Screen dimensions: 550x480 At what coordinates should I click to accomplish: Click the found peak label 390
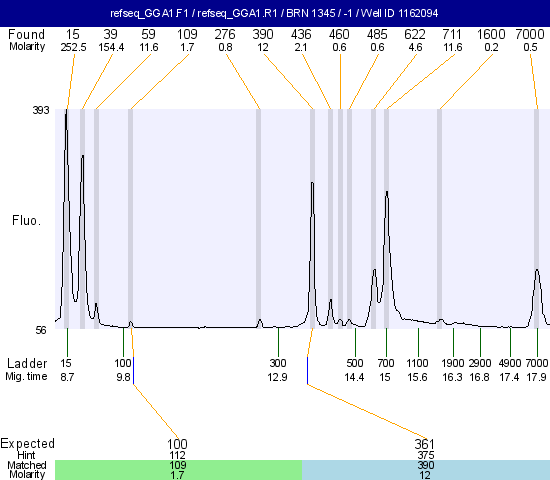click(263, 34)
